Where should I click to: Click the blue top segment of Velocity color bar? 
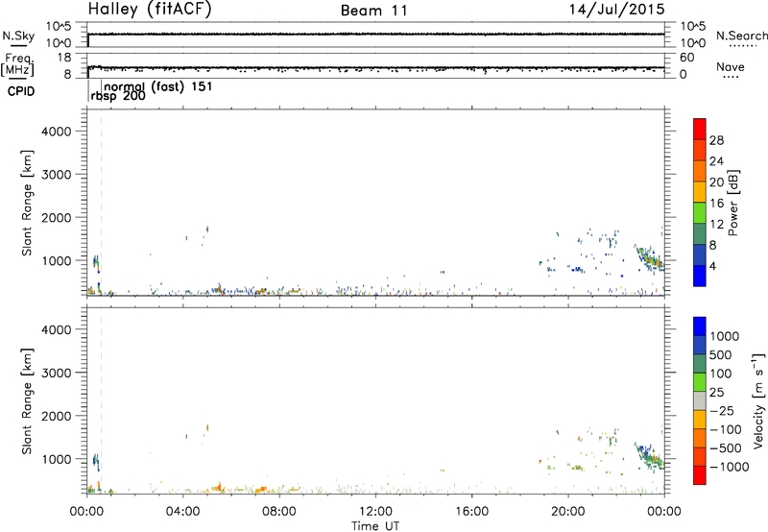[x=700, y=326]
